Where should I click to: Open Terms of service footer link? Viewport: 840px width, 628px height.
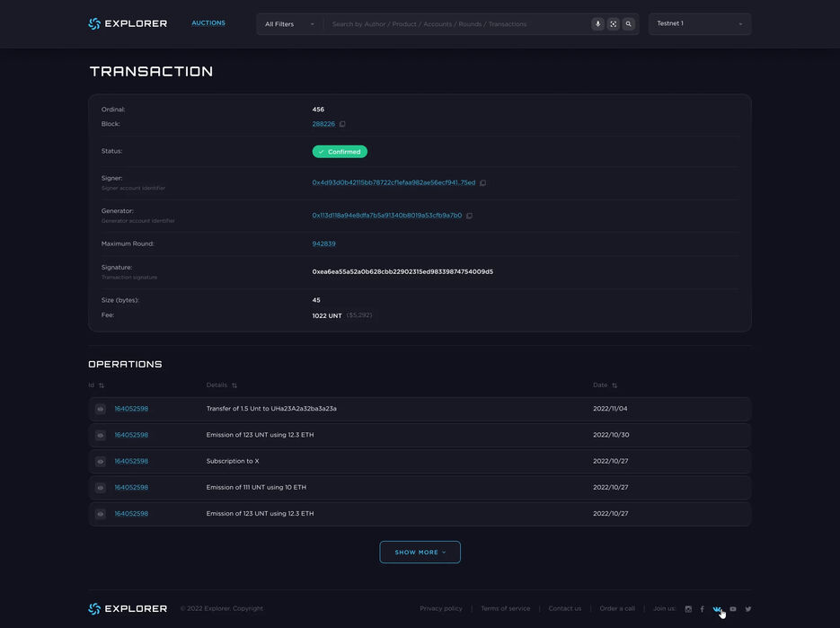coord(505,609)
